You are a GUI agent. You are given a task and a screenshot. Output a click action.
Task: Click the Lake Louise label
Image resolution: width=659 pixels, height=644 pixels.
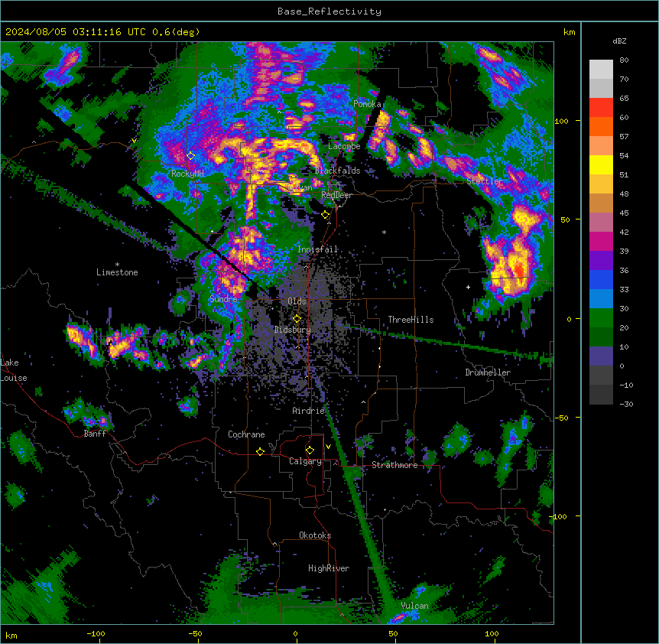coord(14,370)
